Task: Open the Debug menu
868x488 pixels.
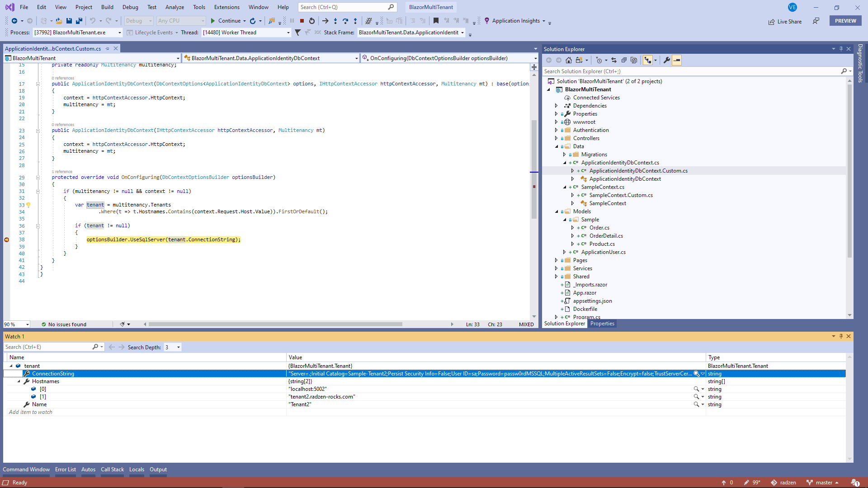Action: (130, 7)
